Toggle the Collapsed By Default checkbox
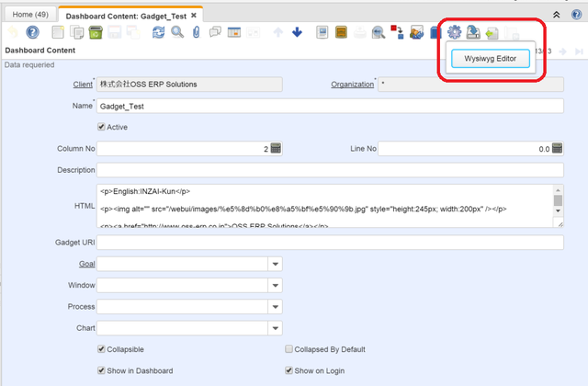The height and width of the screenshot is (386, 588). point(289,349)
